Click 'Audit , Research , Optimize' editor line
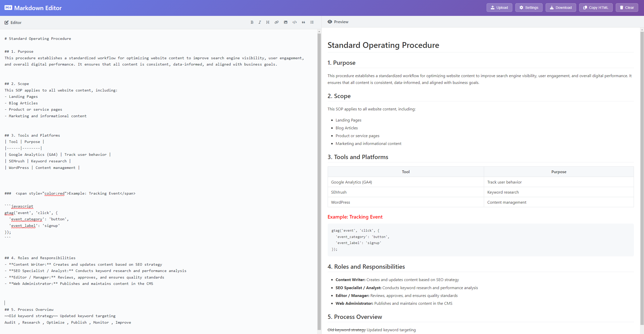Viewport: 644px width, 334px height. click(68, 322)
